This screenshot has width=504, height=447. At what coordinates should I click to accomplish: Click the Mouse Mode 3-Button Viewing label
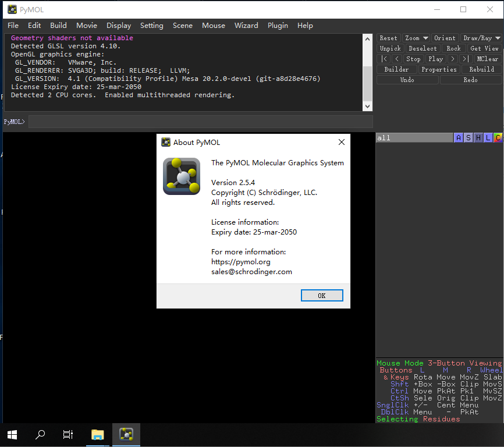click(x=439, y=363)
